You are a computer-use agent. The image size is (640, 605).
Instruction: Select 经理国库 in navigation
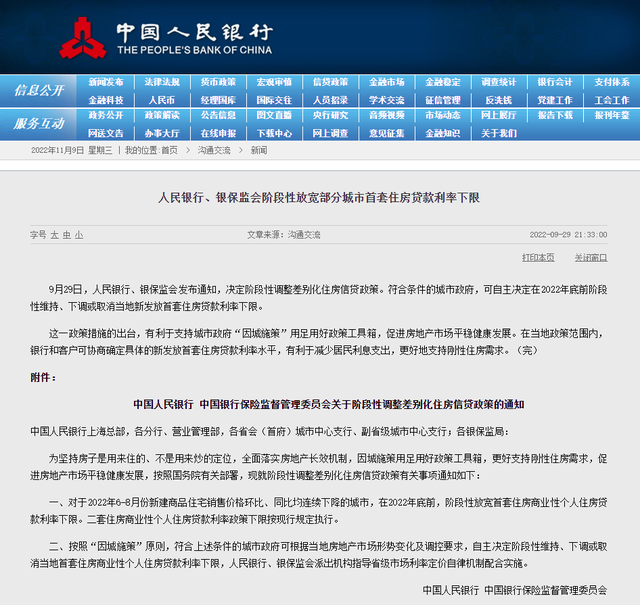218,100
